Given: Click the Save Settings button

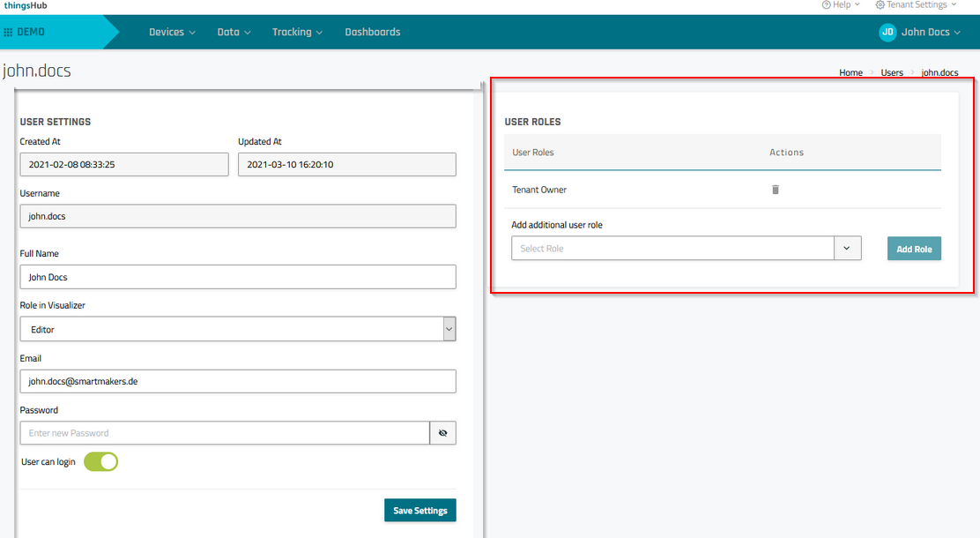Looking at the screenshot, I should [x=419, y=511].
